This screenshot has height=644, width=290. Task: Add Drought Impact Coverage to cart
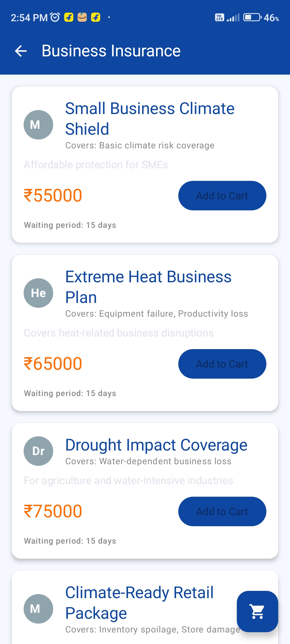[x=222, y=511]
